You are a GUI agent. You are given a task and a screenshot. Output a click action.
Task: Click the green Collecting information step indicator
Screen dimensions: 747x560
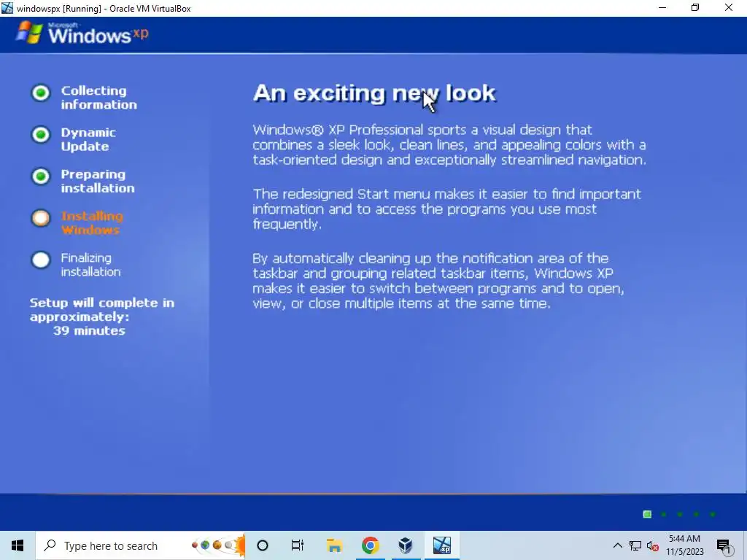(x=41, y=93)
